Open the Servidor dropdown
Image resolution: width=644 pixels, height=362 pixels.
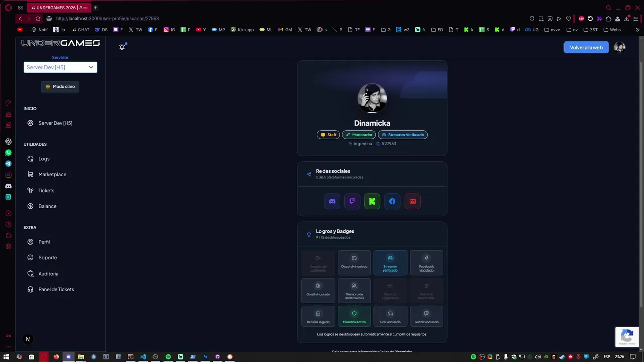[60, 67]
